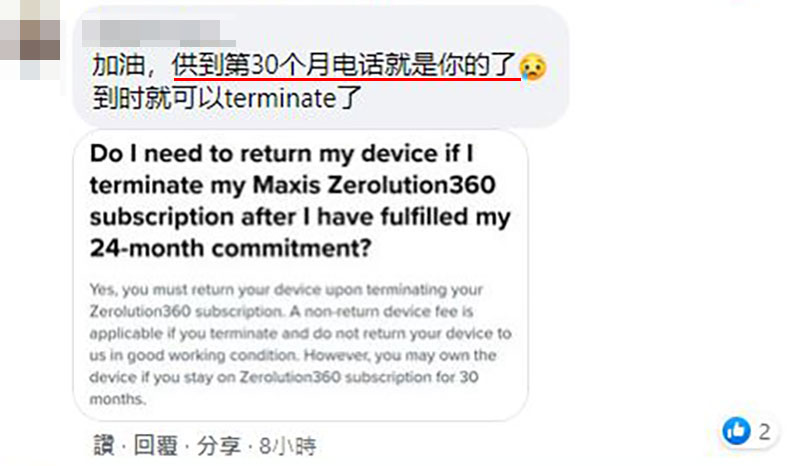Click the word "terminate" in the comment
800x466 pixels.
281,98
